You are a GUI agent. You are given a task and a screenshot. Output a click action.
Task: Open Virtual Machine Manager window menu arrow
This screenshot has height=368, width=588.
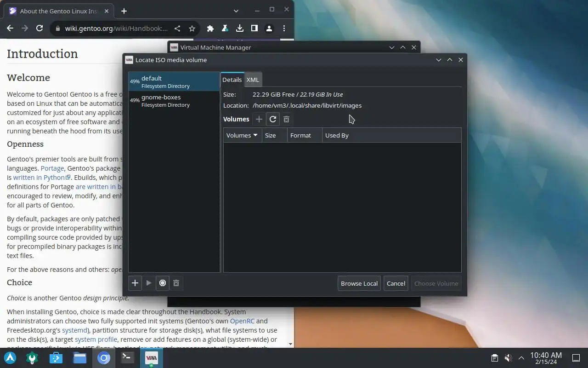click(x=392, y=47)
